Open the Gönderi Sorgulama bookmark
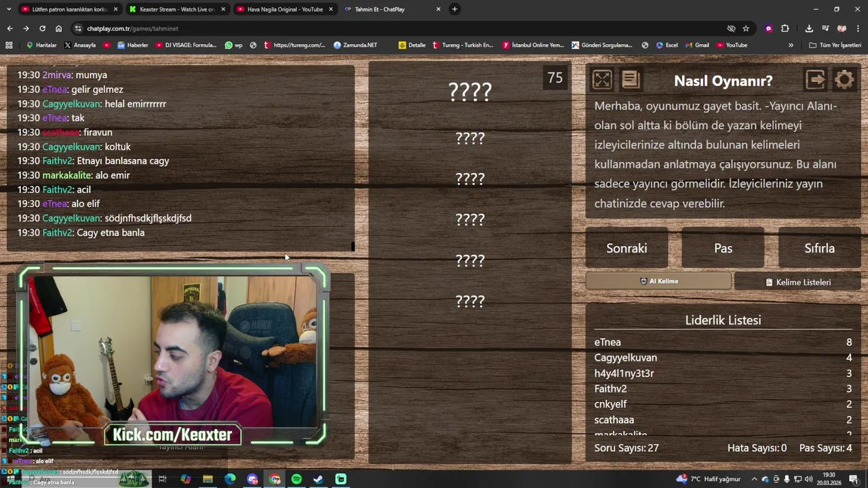This screenshot has height=488, width=868. (x=602, y=45)
